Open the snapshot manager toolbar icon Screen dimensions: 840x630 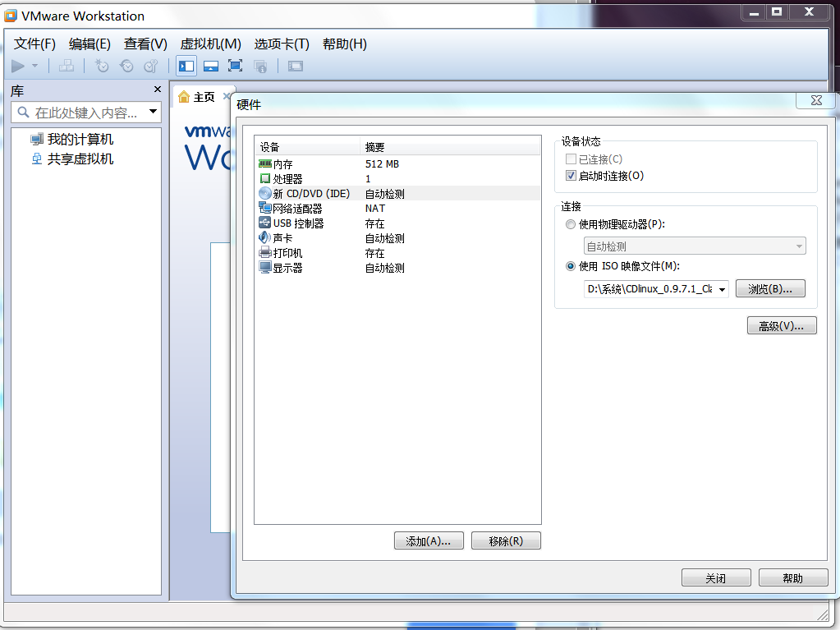pos(151,66)
